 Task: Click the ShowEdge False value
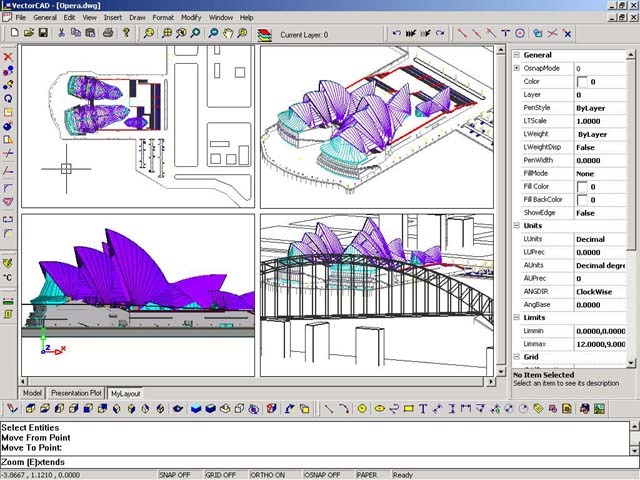(585, 213)
